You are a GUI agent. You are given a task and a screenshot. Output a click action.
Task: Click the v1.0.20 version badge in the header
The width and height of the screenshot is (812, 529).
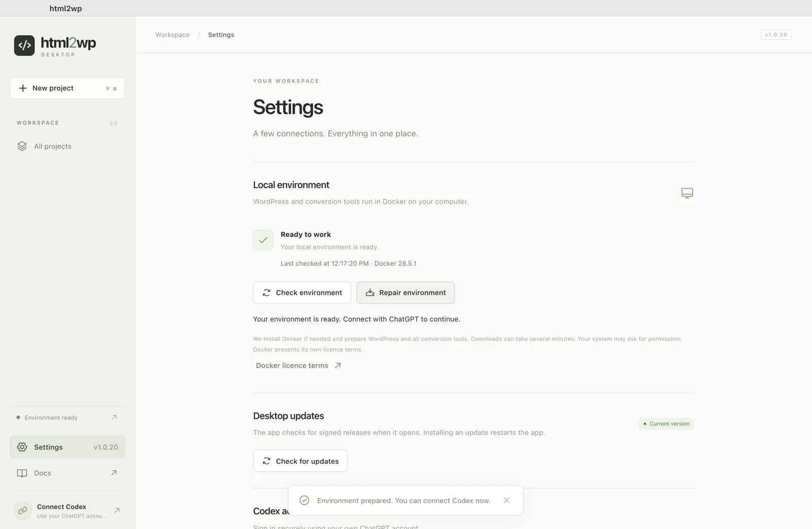(776, 34)
